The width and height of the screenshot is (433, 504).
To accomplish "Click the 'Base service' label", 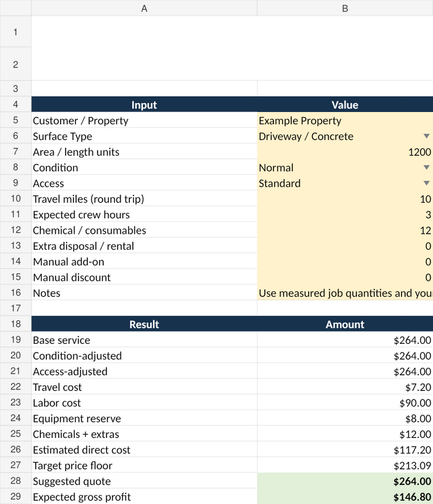I will pos(61,340).
